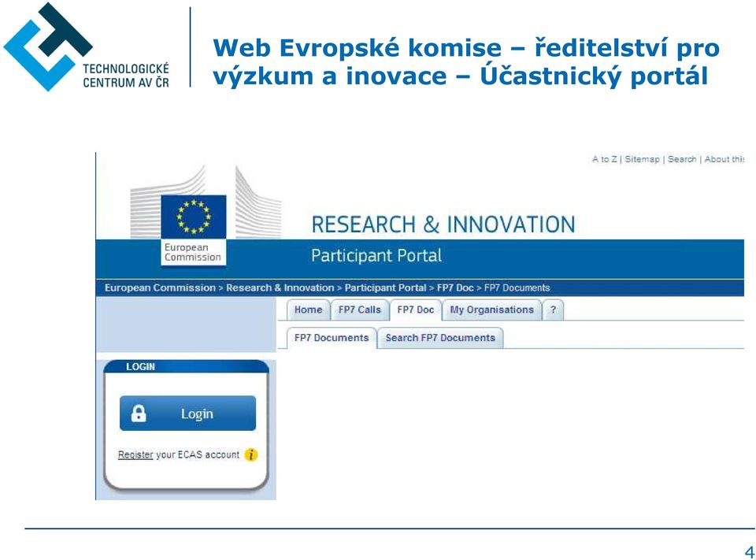Select the FP7 Doc tab
This screenshot has height=560, width=756.
pyautogui.click(x=416, y=310)
